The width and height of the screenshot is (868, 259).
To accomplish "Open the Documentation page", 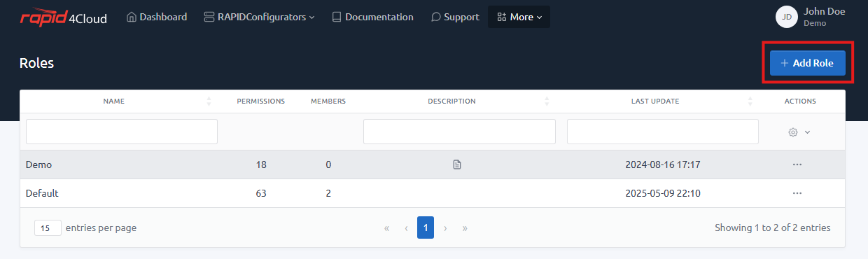I will coord(372,17).
